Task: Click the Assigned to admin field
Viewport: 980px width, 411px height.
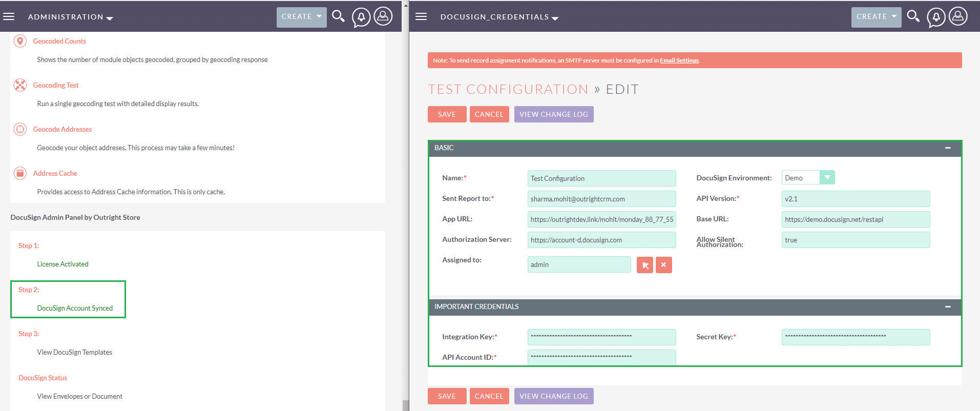Action: pos(579,264)
